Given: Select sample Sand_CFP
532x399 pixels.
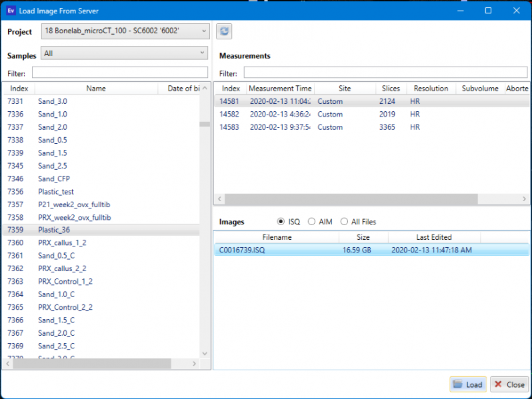Looking at the screenshot, I should 101,179.
